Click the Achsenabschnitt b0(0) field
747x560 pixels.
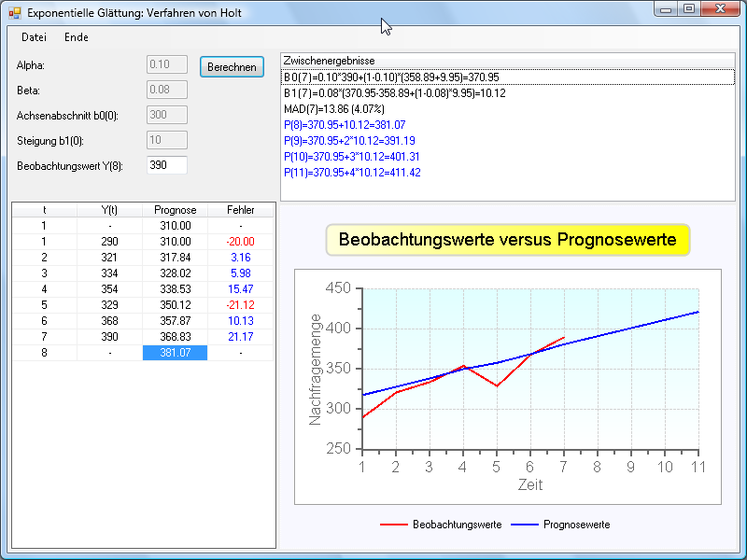tap(167, 115)
